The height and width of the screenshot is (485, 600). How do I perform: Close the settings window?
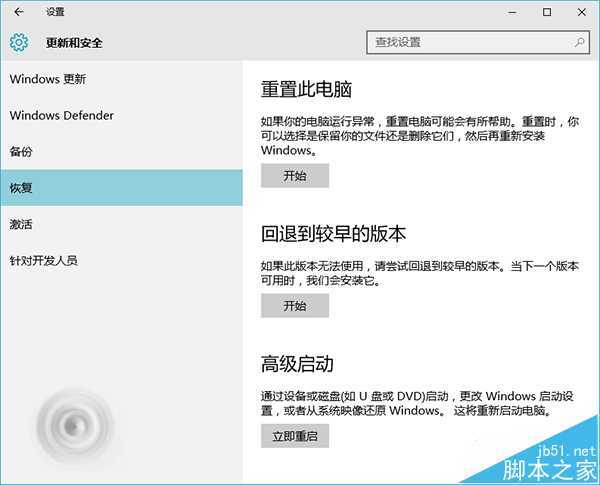[582, 12]
